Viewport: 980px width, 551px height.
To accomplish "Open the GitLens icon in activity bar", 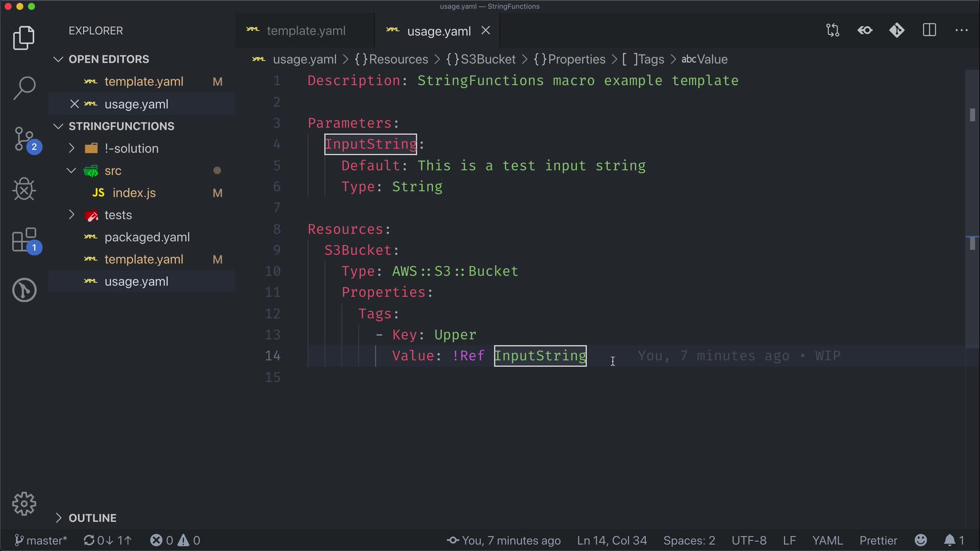I will pyautogui.click(x=24, y=290).
